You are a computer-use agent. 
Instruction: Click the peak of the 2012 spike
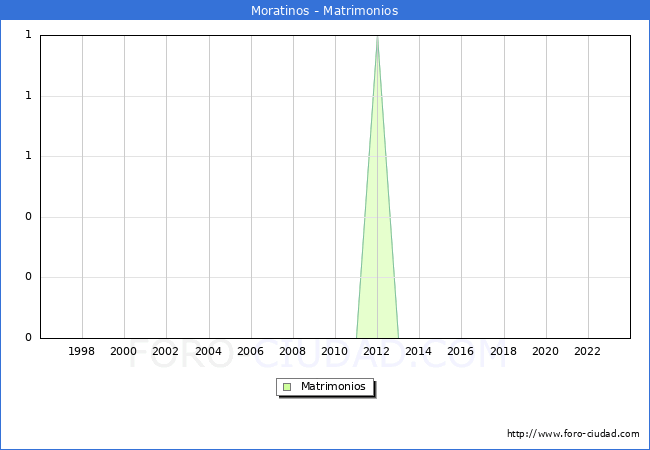[377, 37]
